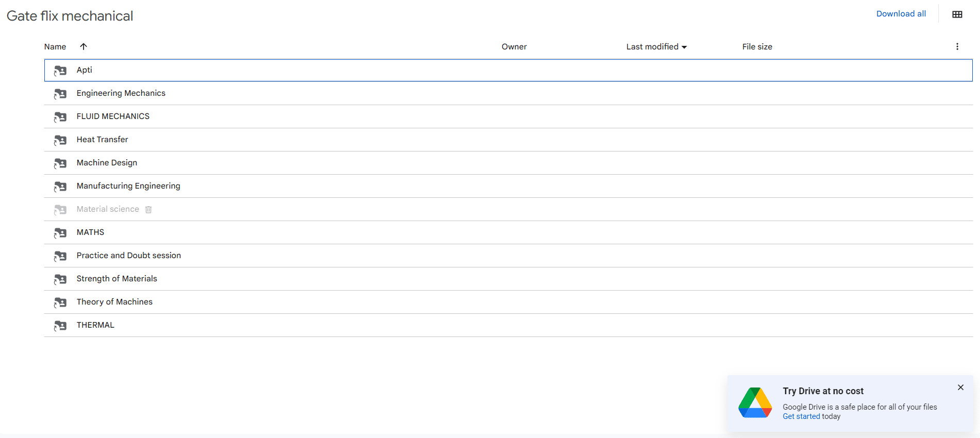Screen dimensions: 980x438
Task: Click the Get started link
Action: coord(801,416)
